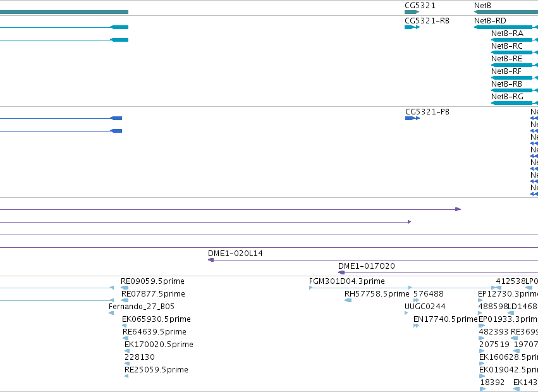
Task: Click the teal CG5321 gene bar
Action: pyautogui.click(x=412, y=13)
